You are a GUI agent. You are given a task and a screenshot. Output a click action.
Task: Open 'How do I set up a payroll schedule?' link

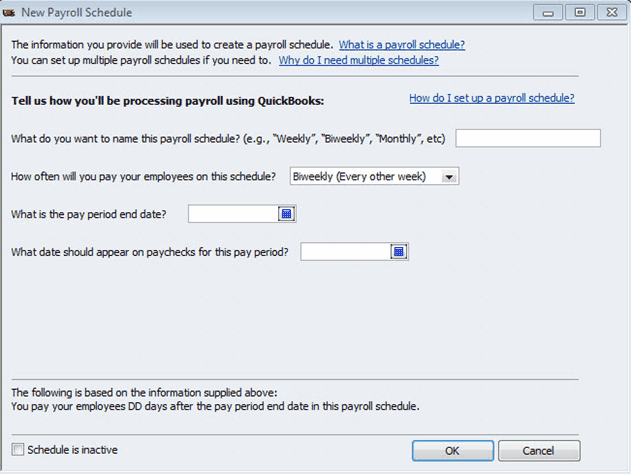pyautogui.click(x=492, y=98)
